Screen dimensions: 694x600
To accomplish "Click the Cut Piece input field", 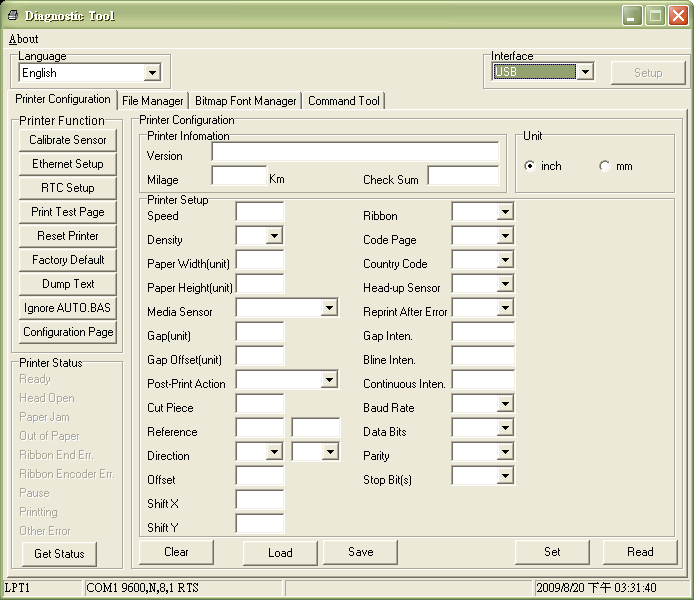I will 260,404.
